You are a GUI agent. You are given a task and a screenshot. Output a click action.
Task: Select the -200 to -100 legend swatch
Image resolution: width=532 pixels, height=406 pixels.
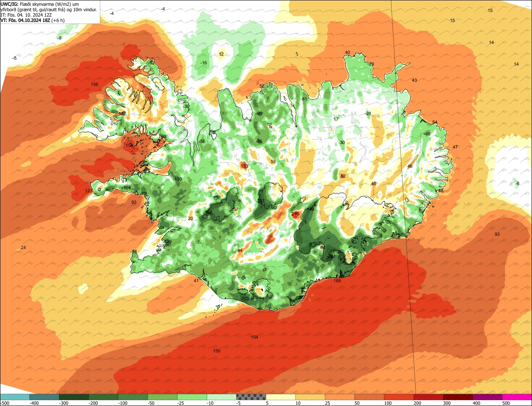pos(103,396)
